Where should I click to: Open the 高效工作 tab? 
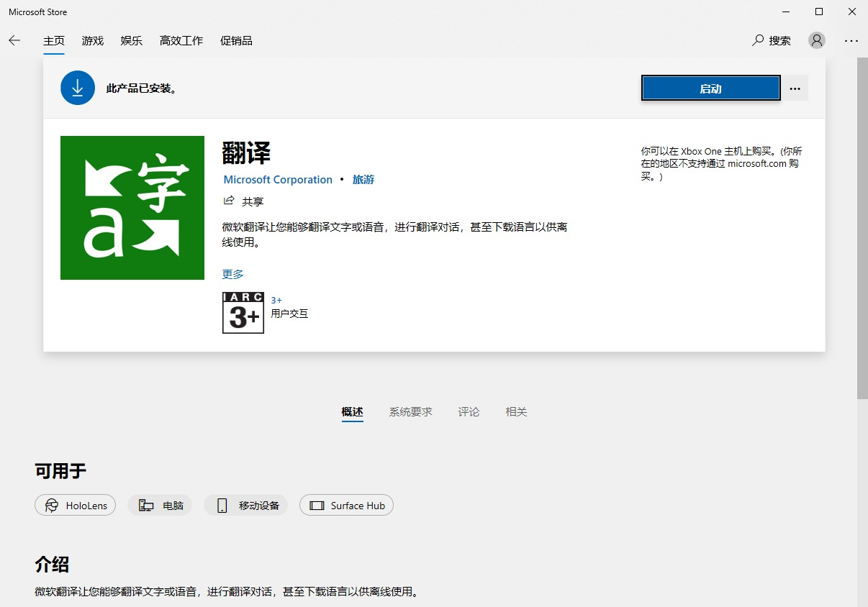pos(181,41)
